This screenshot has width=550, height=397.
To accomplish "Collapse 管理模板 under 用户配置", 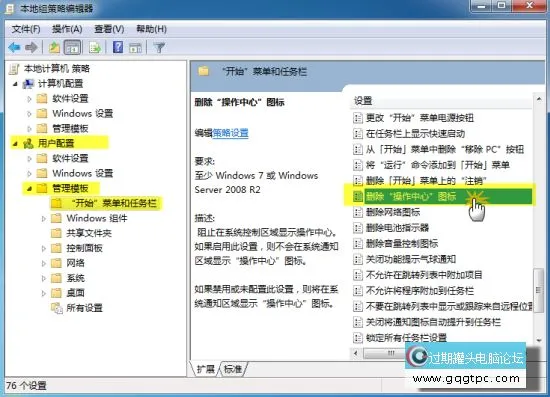I will [29, 189].
